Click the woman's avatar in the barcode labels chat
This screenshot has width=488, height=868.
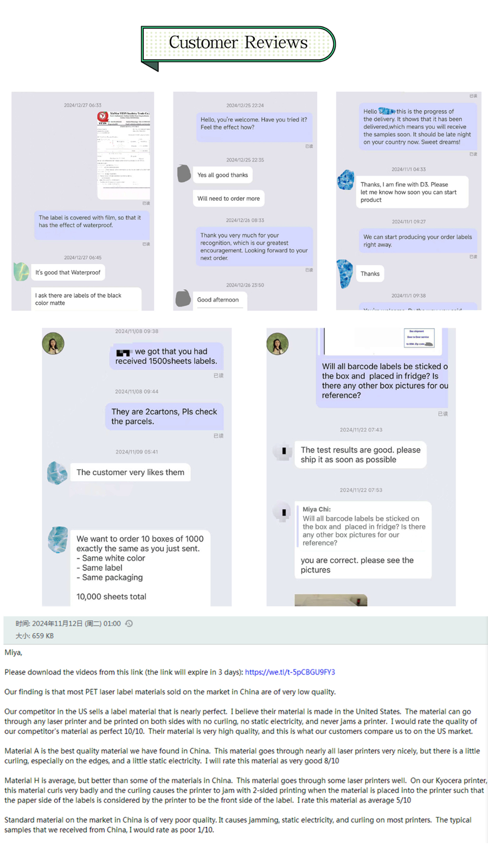coord(277,344)
